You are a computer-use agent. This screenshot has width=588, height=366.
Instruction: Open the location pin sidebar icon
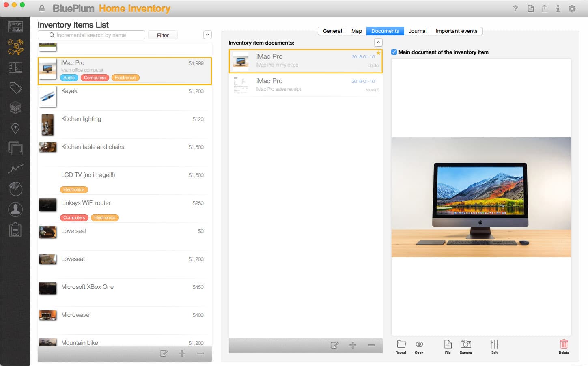click(x=15, y=128)
